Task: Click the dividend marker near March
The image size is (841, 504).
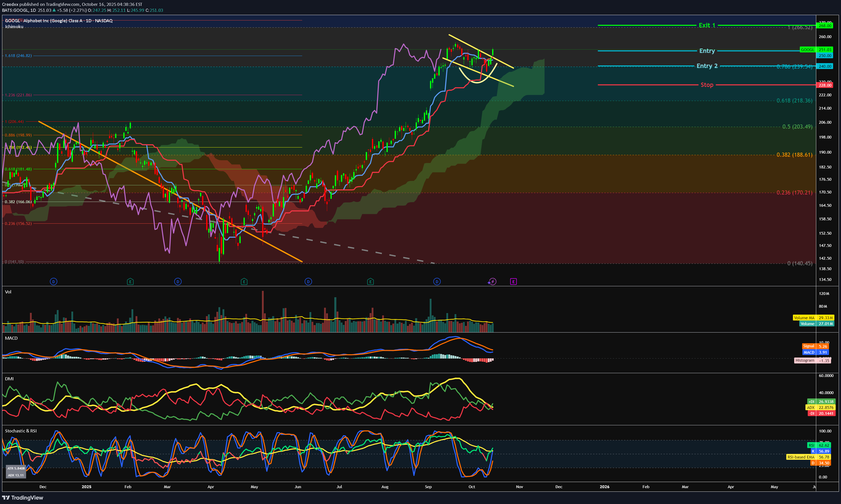Action: (178, 282)
